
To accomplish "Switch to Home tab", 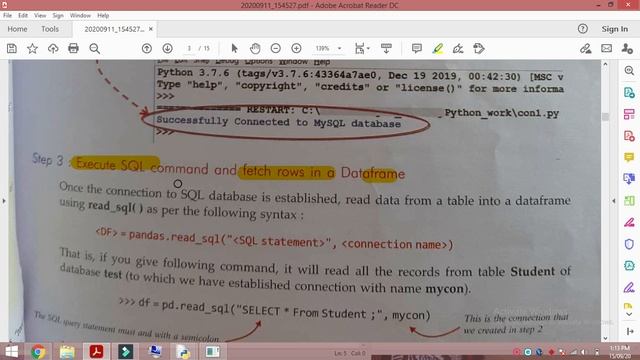I will click(x=17, y=29).
